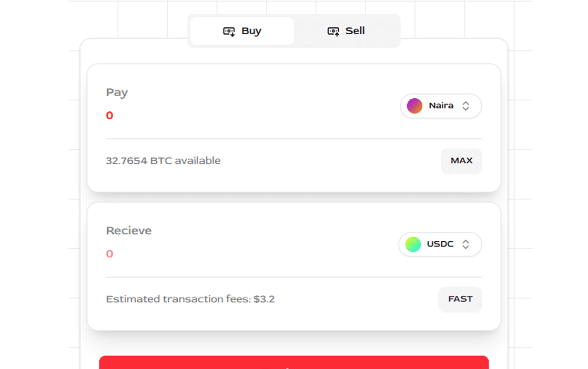Open the Naira currency dropdown
This screenshot has height=369, width=588.
pos(441,106)
